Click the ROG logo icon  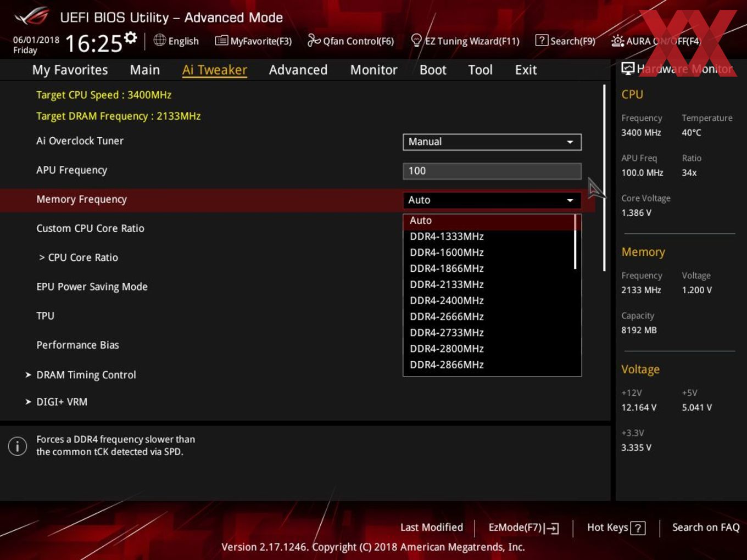pyautogui.click(x=32, y=16)
